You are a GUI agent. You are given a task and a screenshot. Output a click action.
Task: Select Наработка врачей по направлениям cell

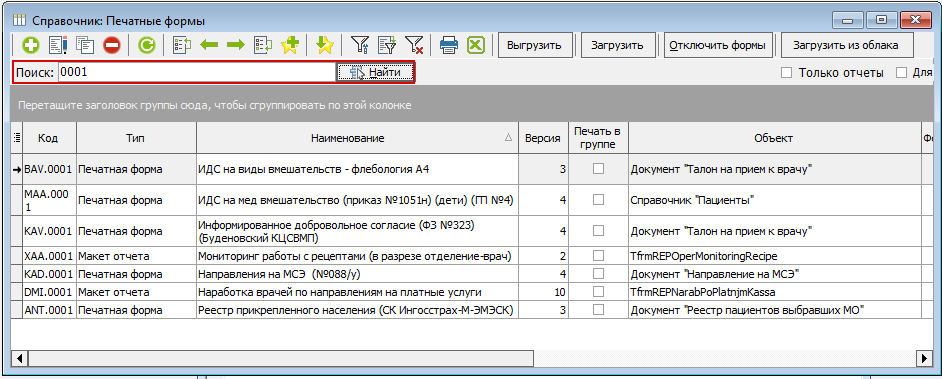(x=357, y=292)
